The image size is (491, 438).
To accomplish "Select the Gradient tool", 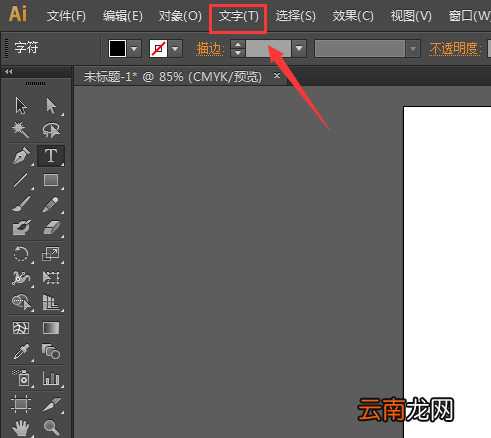I will (51, 328).
